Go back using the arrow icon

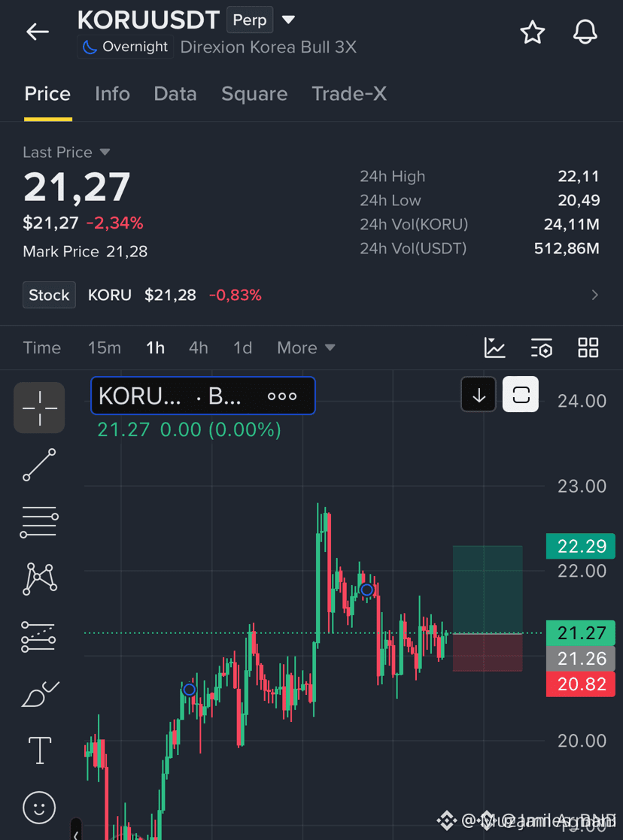38,32
